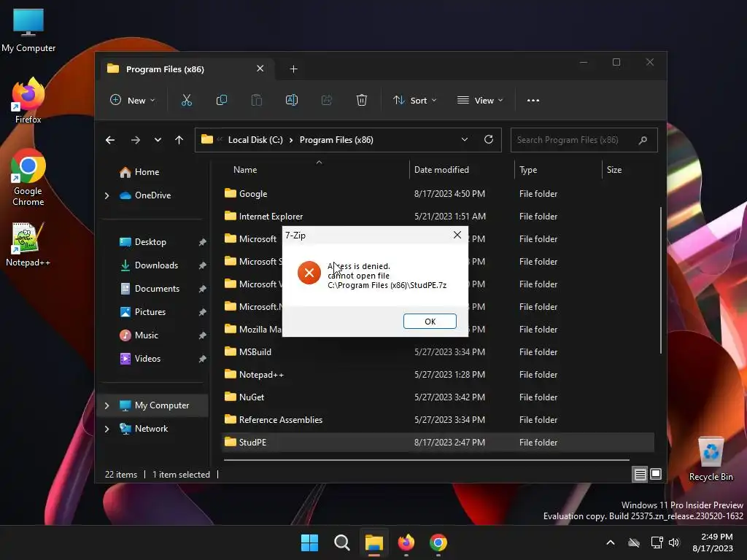
Task: Go forward with the right arrow button
Action: [135, 140]
